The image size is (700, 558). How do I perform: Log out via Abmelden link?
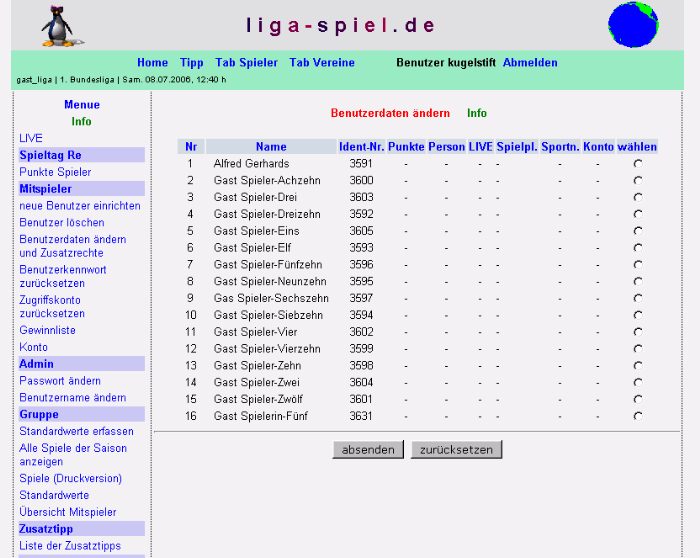tap(530, 63)
